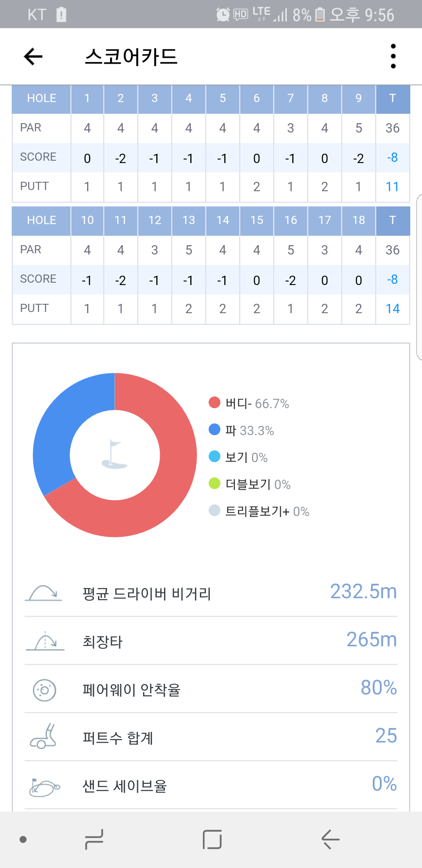Viewport: 422px width, 868px height.
Task: Select the 평균 드라이버 비거리 row value 232.5m
Action: point(363,592)
